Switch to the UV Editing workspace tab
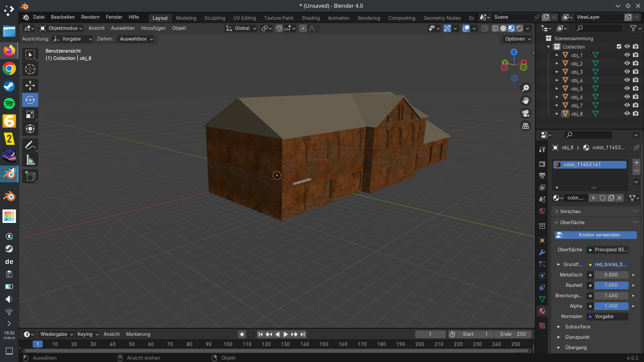Viewport: 644px width, 362px height. (245, 18)
